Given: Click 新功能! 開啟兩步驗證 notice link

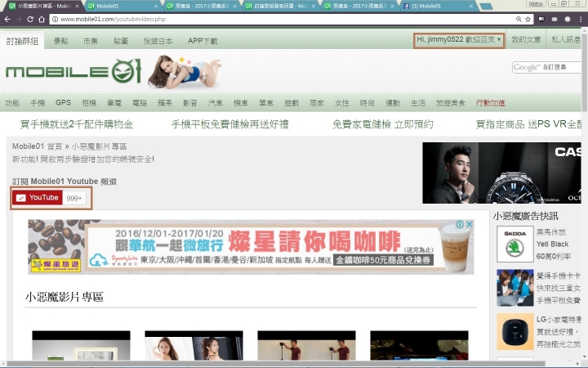Looking at the screenshot, I should (82, 159).
